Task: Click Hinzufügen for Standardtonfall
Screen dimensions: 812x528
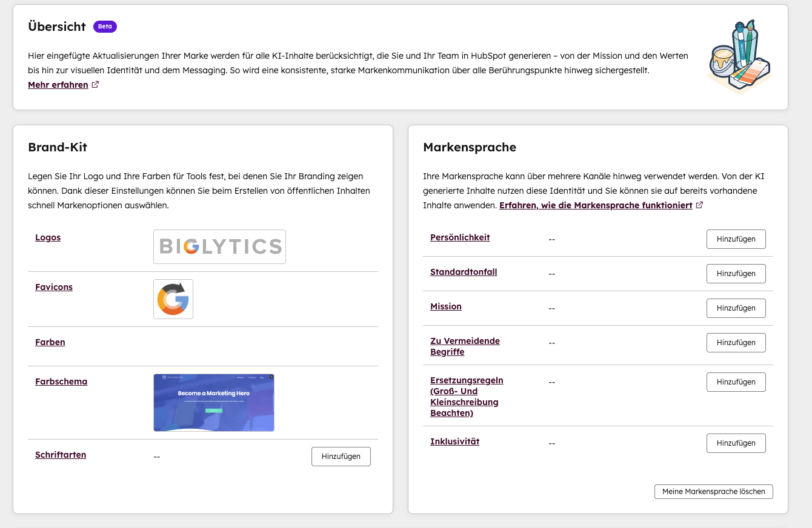Action: 736,274
